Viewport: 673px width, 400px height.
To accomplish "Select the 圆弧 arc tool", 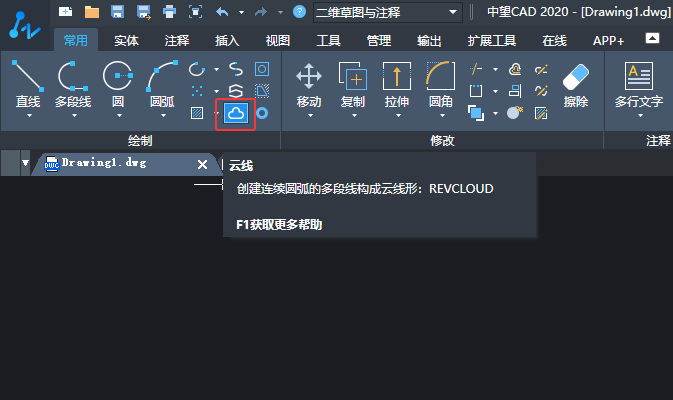I will click(162, 84).
